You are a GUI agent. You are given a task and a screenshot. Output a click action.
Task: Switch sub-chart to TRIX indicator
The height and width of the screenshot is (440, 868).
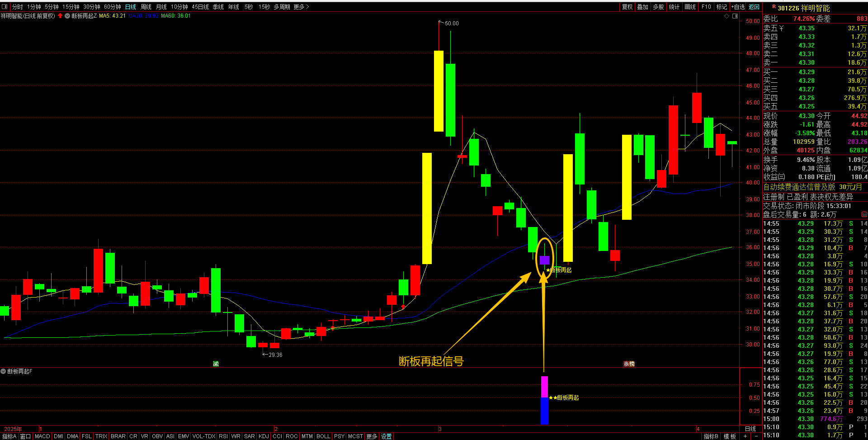101,436
